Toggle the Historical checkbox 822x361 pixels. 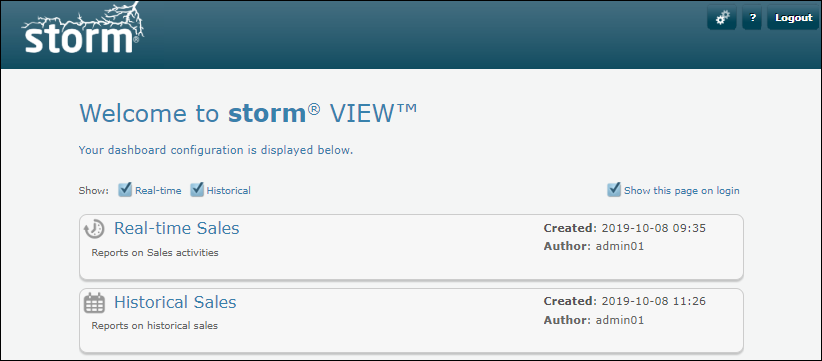[197, 190]
